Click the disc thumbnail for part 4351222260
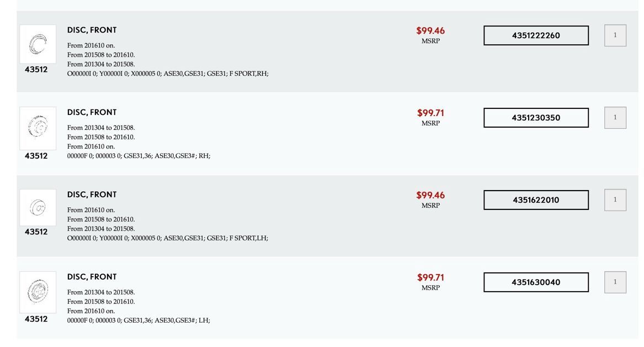This screenshot has height=347, width=644. click(38, 44)
